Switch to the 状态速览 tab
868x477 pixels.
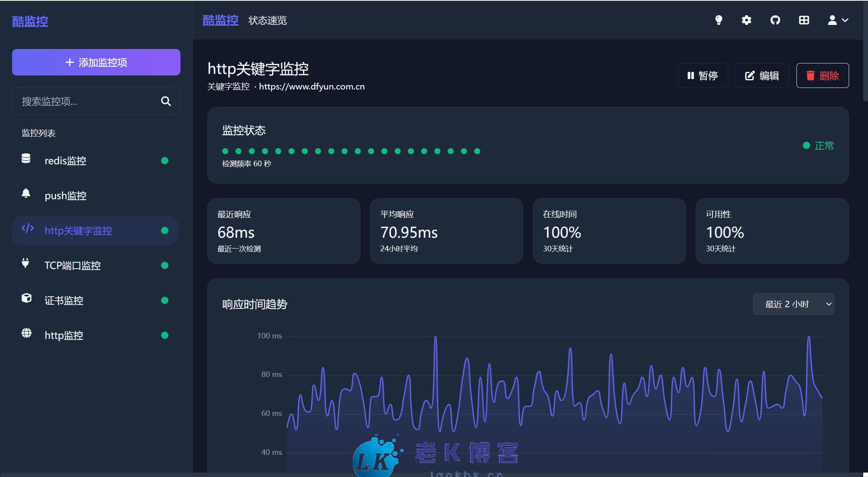point(268,20)
